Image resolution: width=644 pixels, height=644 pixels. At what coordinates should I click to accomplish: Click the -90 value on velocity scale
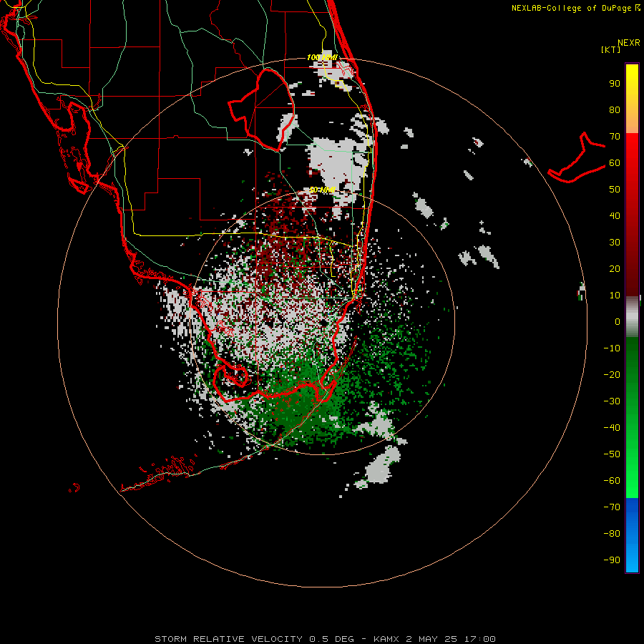[x=612, y=560]
